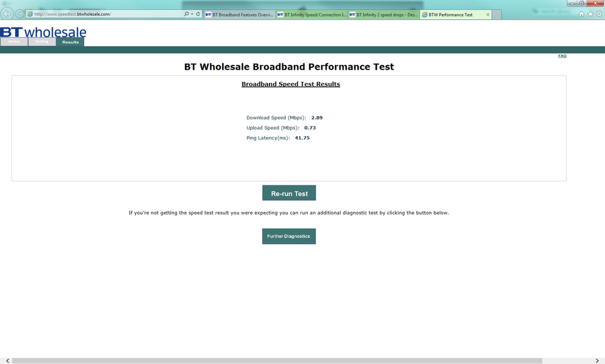
Task: Open a new blank browser tab
Action: point(497,15)
